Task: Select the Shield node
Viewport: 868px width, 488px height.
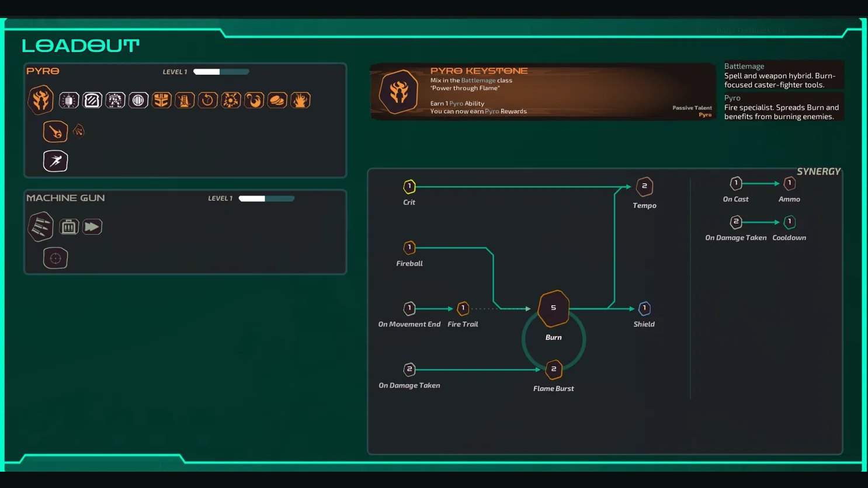Action: (x=644, y=308)
